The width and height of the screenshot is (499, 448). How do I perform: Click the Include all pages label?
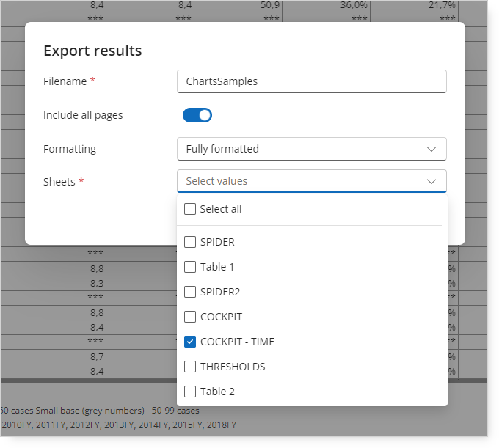coord(83,115)
